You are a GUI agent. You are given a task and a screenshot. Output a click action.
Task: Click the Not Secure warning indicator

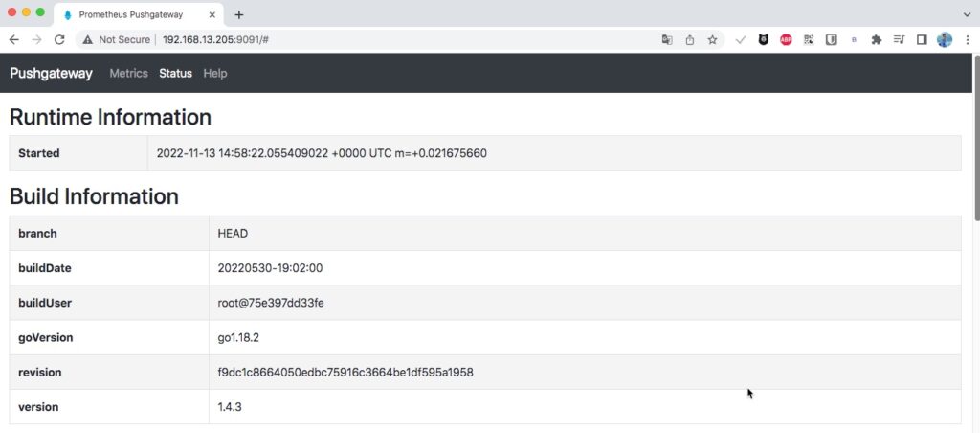[117, 40]
